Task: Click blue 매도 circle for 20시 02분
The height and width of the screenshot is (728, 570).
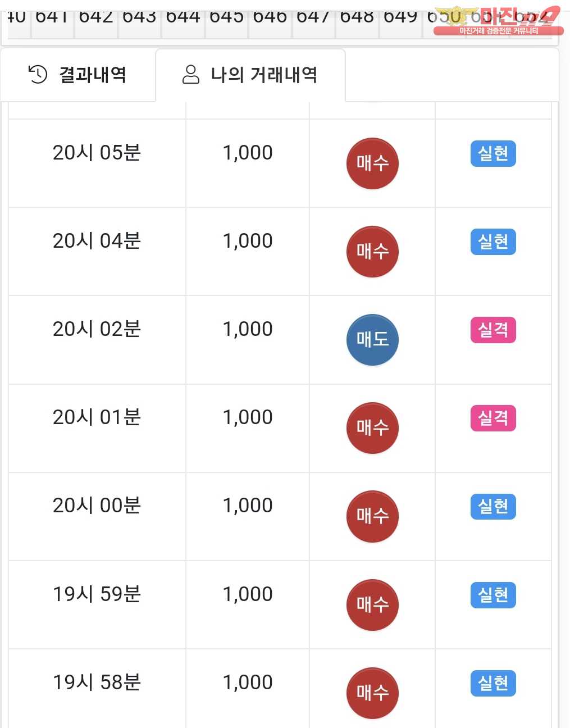Action: click(x=372, y=340)
